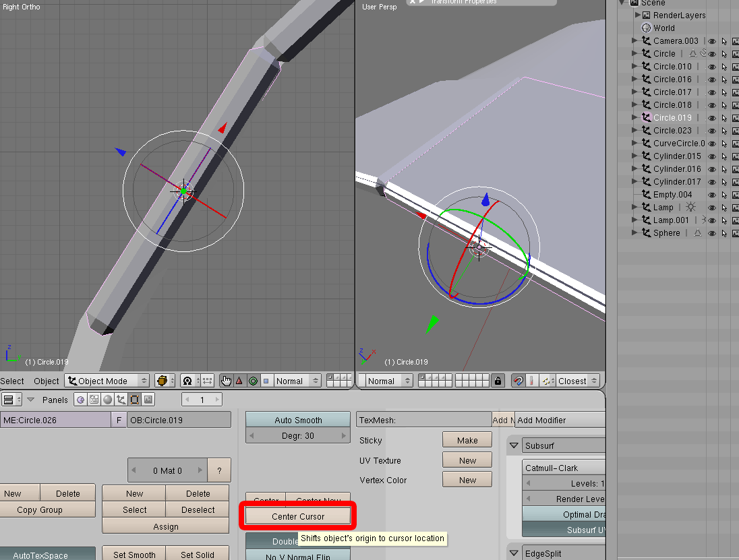739x560 pixels.
Task: Click the snap rotation alignment icon
Action: pos(531,381)
